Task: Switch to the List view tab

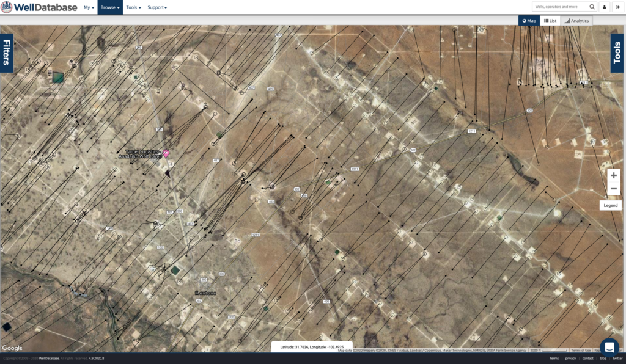Action: click(550, 21)
